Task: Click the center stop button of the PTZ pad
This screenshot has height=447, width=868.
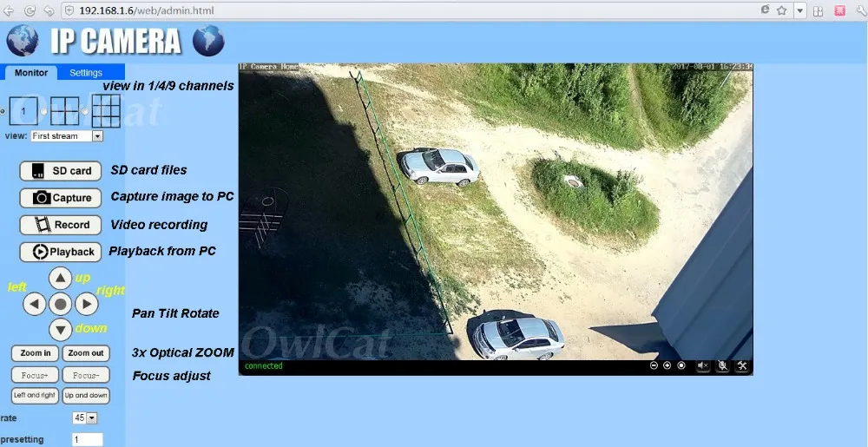Action: coord(61,304)
